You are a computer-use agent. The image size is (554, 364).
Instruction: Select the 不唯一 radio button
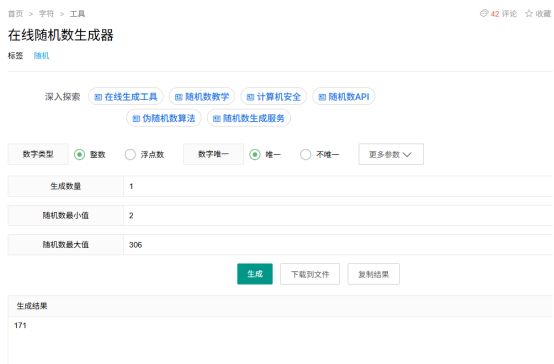click(305, 154)
